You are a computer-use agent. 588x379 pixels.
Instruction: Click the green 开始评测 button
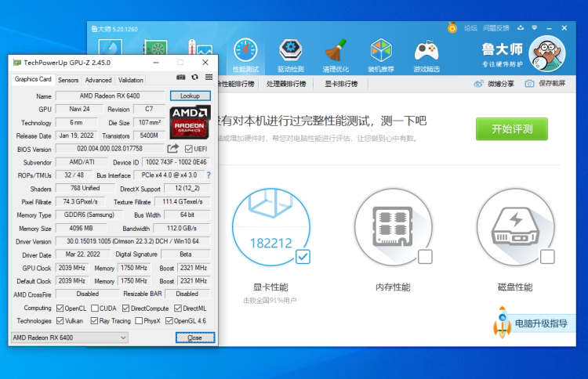tap(512, 129)
